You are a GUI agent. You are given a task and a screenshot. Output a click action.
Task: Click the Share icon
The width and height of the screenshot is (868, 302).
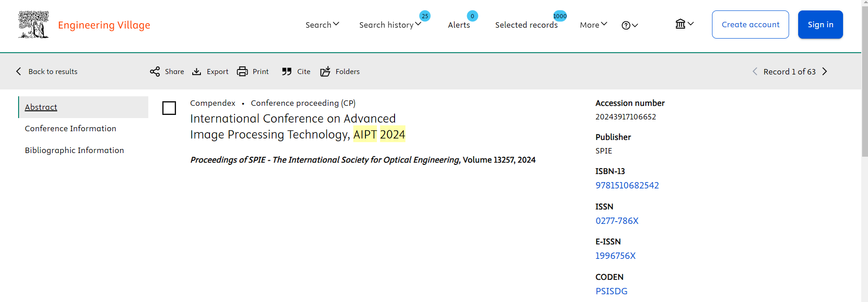[x=155, y=71]
